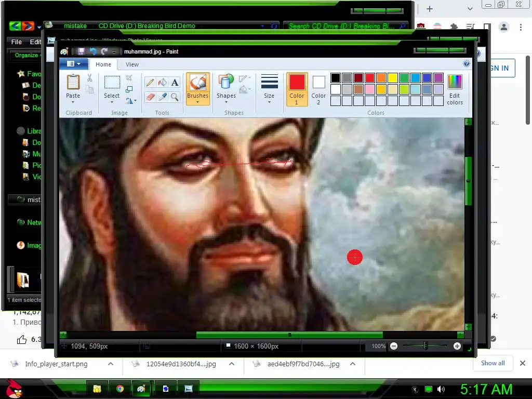Select the Color picker eyedropper tool
The image size is (532, 399).
[163, 97]
